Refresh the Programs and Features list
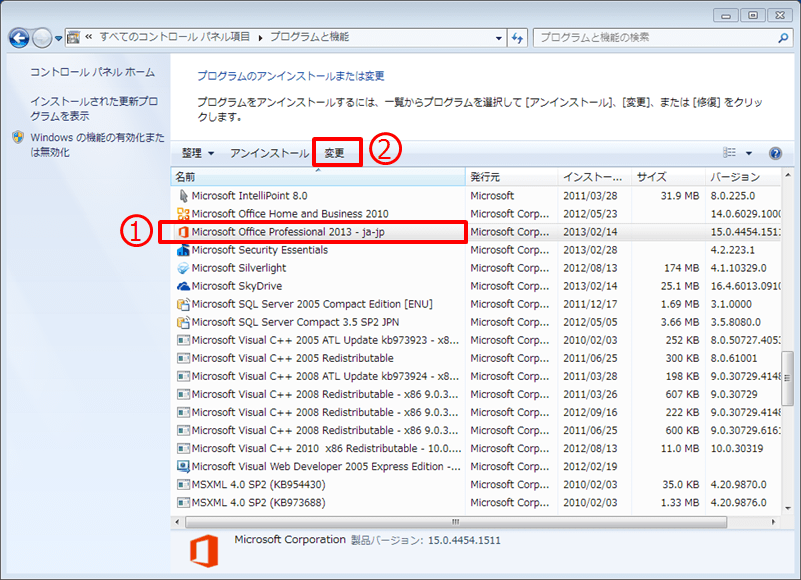 (x=517, y=38)
